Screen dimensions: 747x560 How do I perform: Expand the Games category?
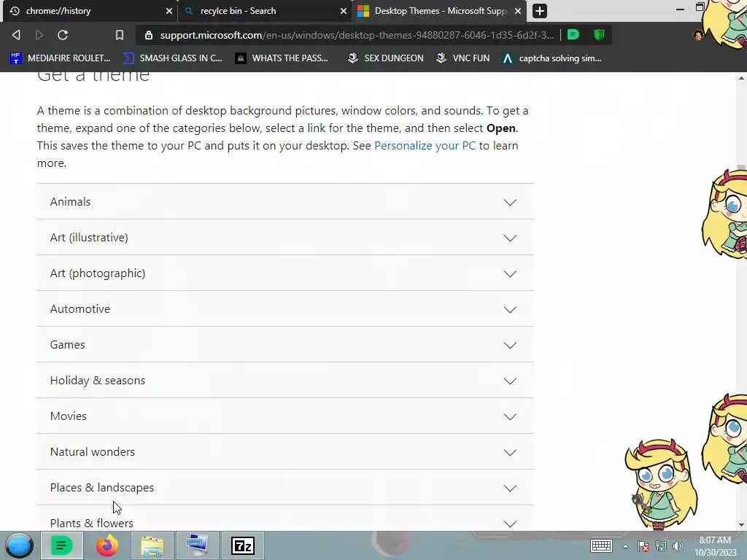pos(285,345)
